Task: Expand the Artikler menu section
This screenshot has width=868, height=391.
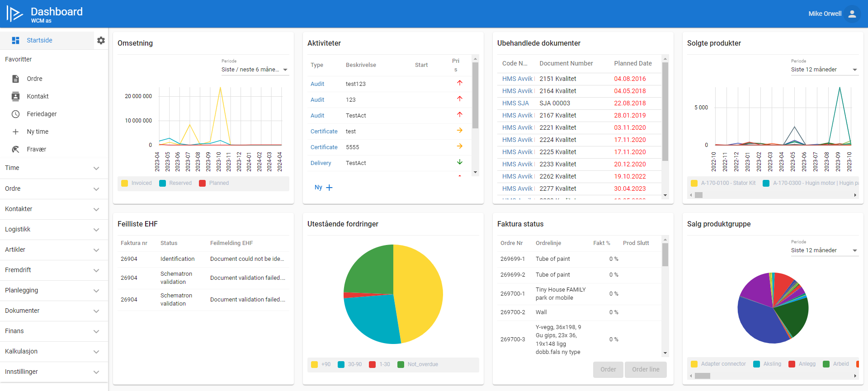Action: [x=54, y=250]
